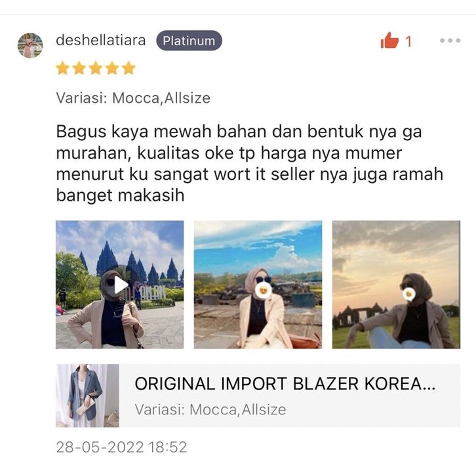Open the three-dot more options menu
476x476 pixels.
point(450,41)
